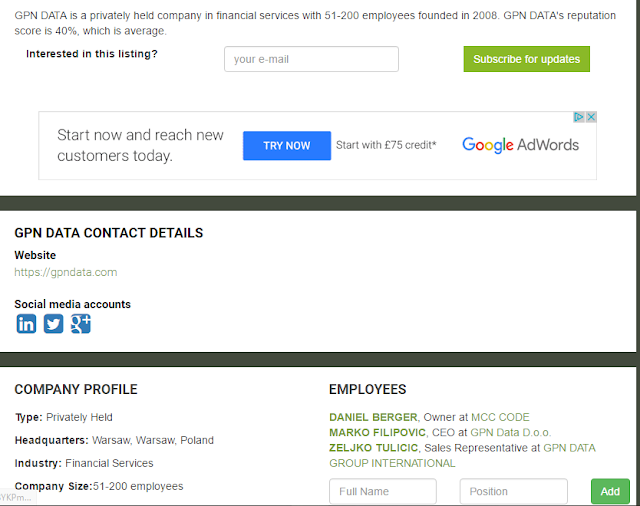Visit the https://gpndata.com website link
Screen dimensions: 640x506
[x=66, y=272]
